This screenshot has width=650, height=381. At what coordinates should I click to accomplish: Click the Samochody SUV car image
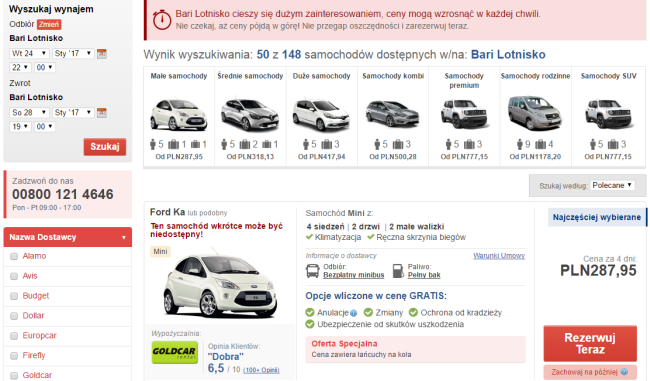(608, 114)
